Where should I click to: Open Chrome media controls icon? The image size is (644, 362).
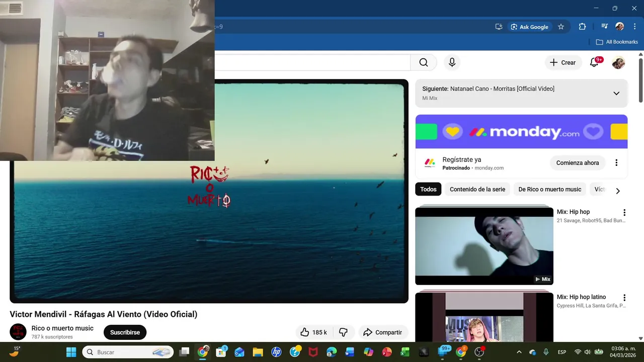pyautogui.click(x=604, y=27)
